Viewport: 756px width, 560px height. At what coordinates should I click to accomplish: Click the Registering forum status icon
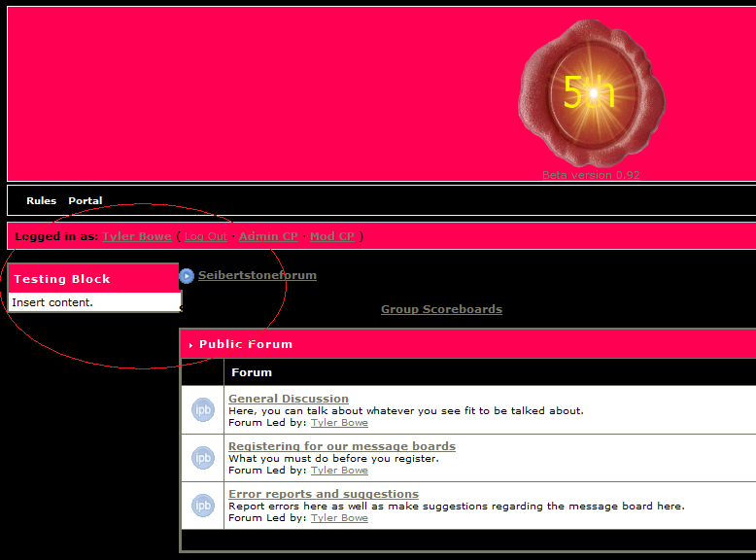tap(202, 458)
